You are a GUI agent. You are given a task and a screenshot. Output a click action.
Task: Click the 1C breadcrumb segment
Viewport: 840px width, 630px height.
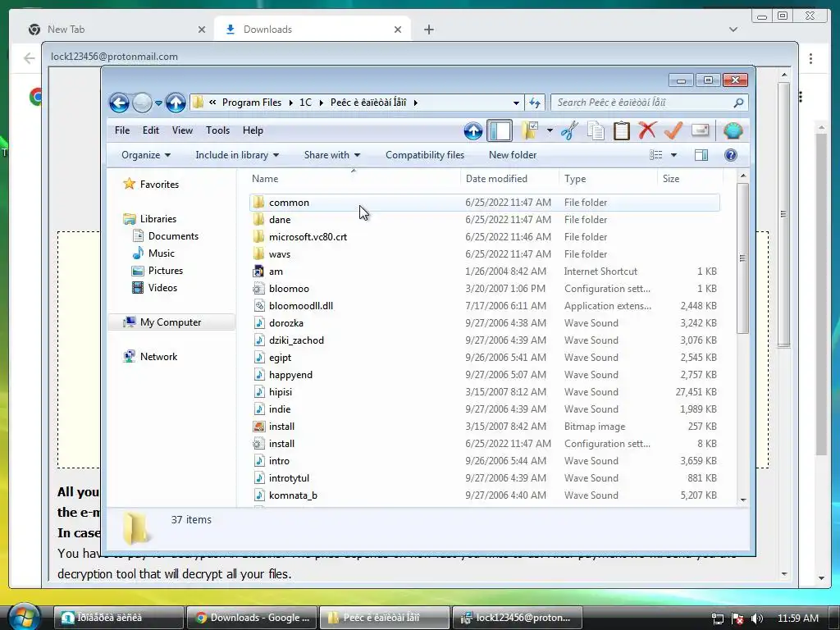305,103
